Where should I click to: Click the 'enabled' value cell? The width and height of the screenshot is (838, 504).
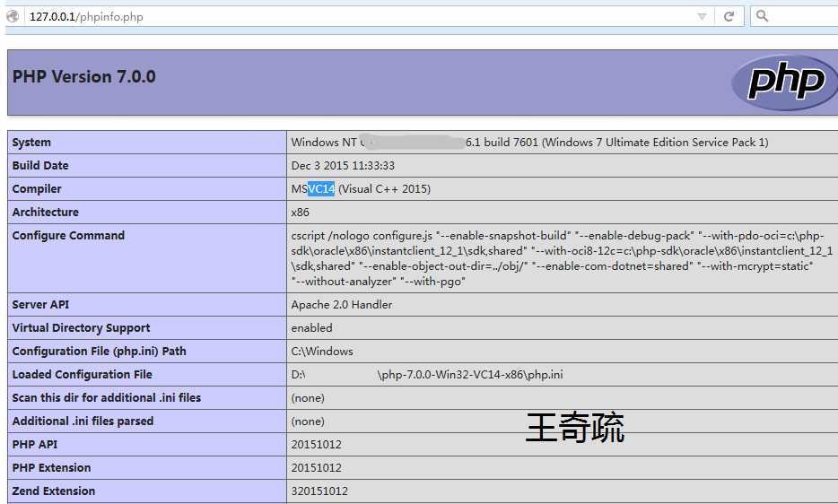563,327
